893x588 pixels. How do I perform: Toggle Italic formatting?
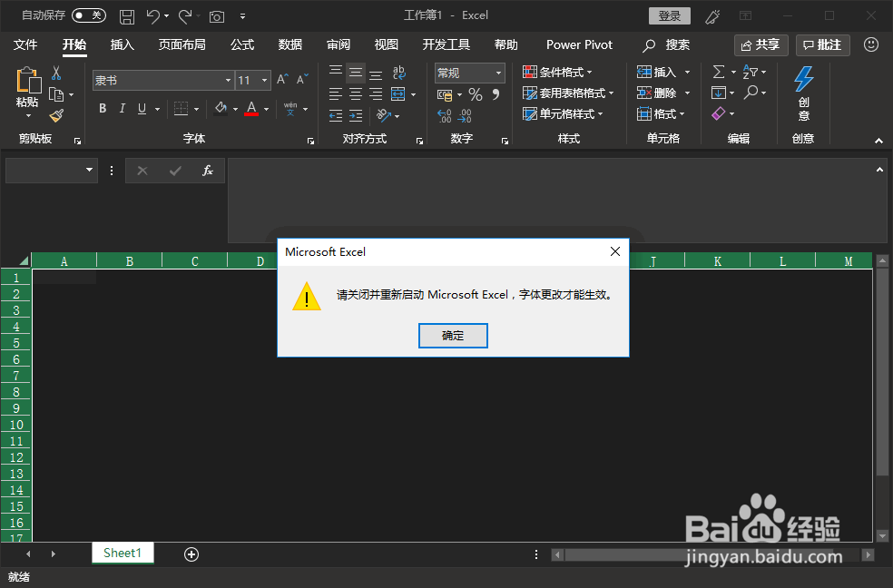(122, 108)
